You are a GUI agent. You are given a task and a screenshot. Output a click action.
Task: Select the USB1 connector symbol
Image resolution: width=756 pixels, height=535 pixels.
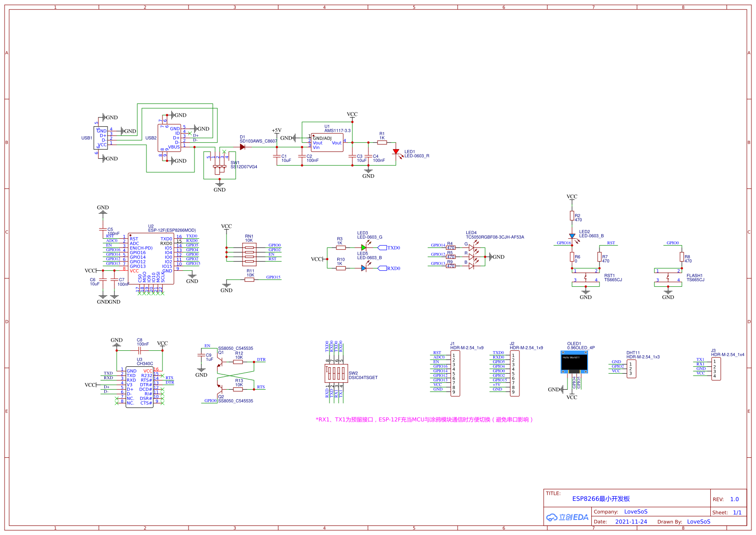click(x=101, y=138)
